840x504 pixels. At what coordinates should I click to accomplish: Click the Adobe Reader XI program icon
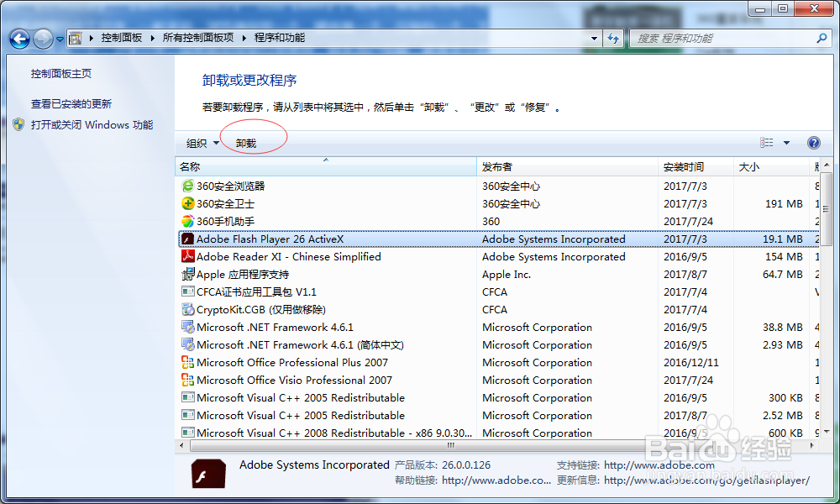[x=187, y=256]
